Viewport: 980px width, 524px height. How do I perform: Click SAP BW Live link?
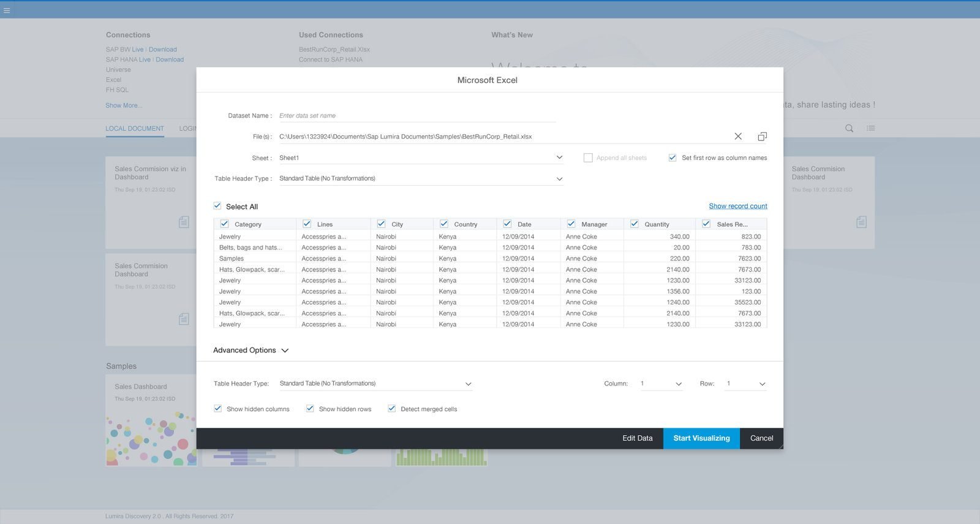tap(138, 50)
